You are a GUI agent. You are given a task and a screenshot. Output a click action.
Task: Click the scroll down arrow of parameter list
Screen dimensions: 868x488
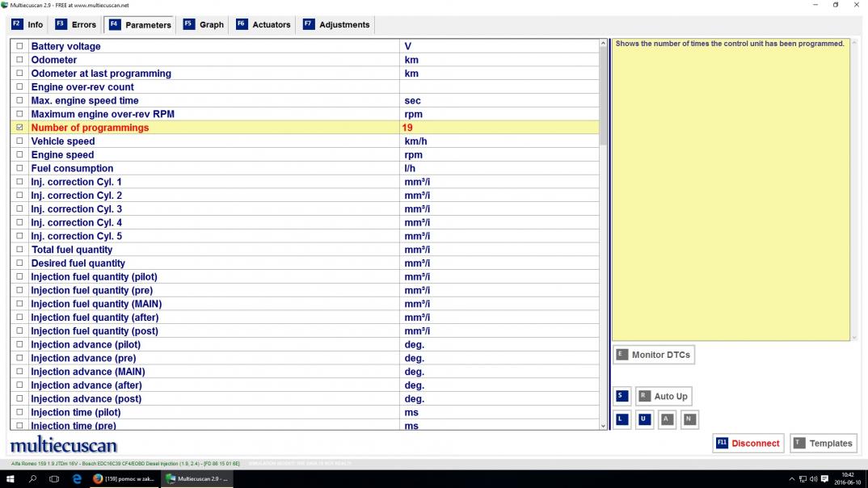pyautogui.click(x=604, y=426)
